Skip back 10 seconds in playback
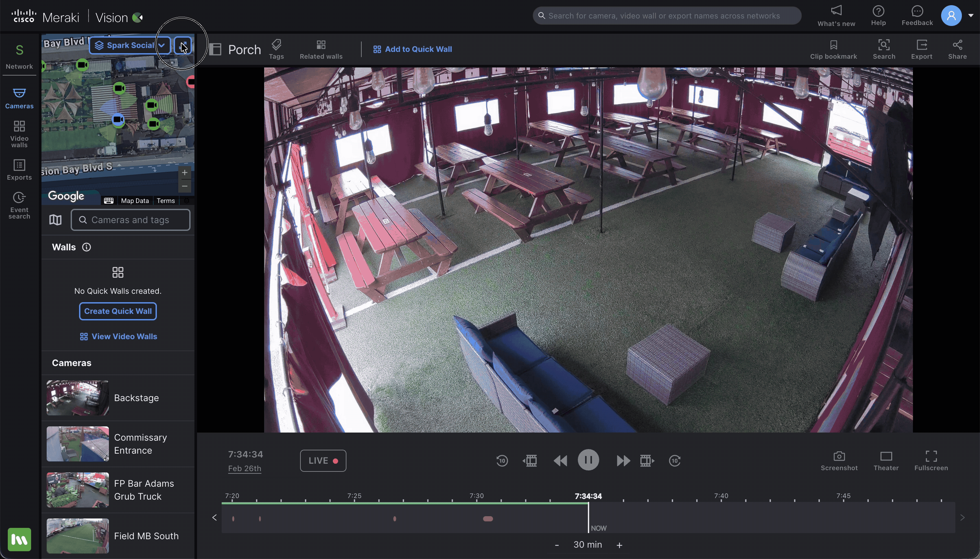980x559 pixels. 502,460
